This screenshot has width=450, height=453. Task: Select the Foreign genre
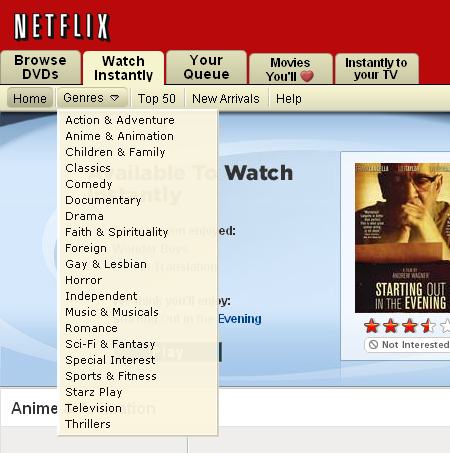[86, 248]
